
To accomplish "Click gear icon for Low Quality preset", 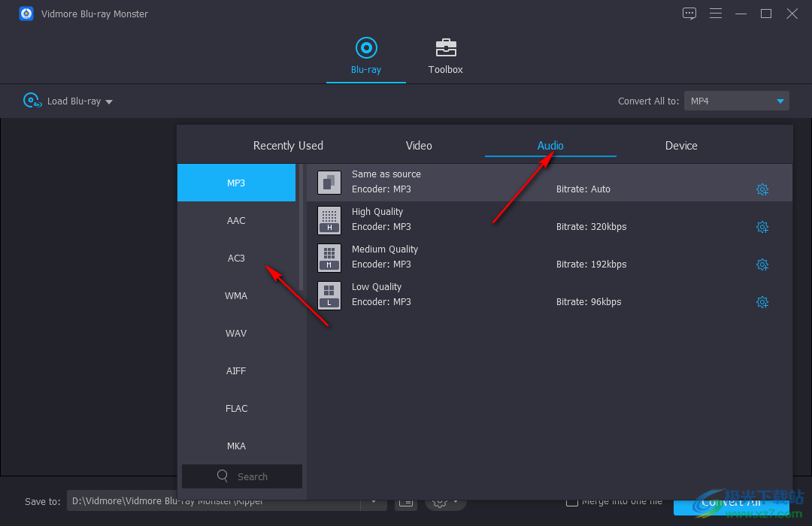I will 762,302.
